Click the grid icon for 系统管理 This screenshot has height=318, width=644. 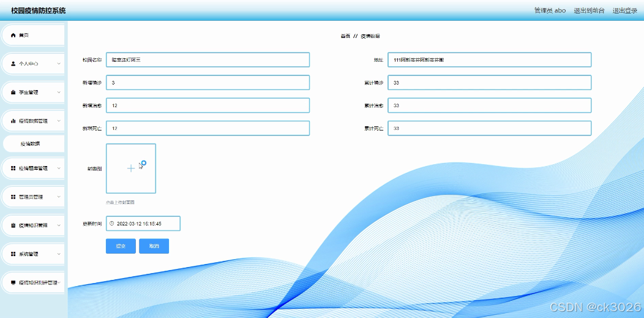click(13, 254)
